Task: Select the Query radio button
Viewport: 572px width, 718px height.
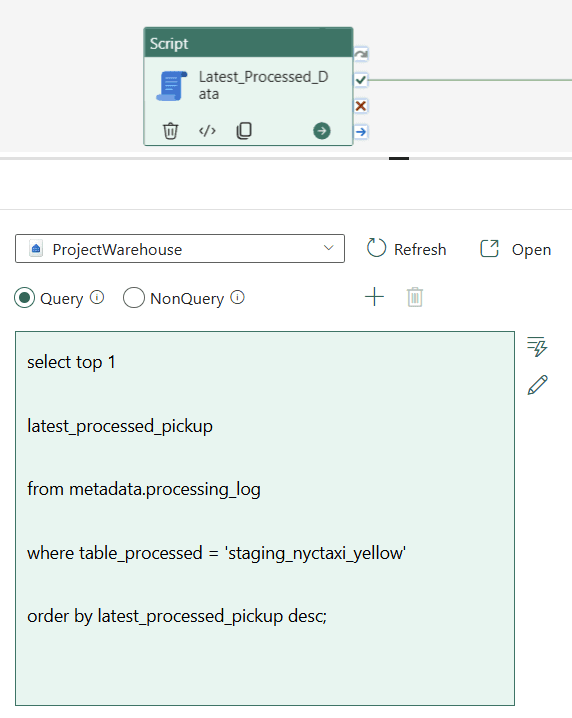Action: click(24, 298)
